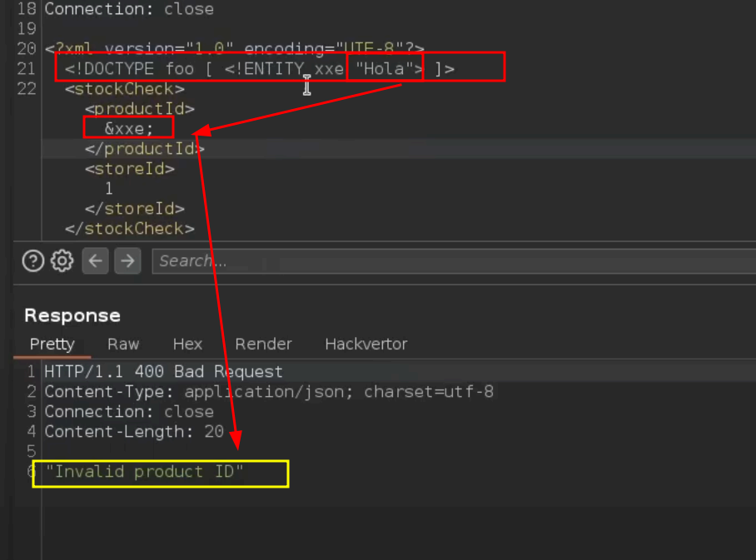Screen dimensions: 756x560
Task: Click the &xxe; entity reference
Action: tap(129, 129)
